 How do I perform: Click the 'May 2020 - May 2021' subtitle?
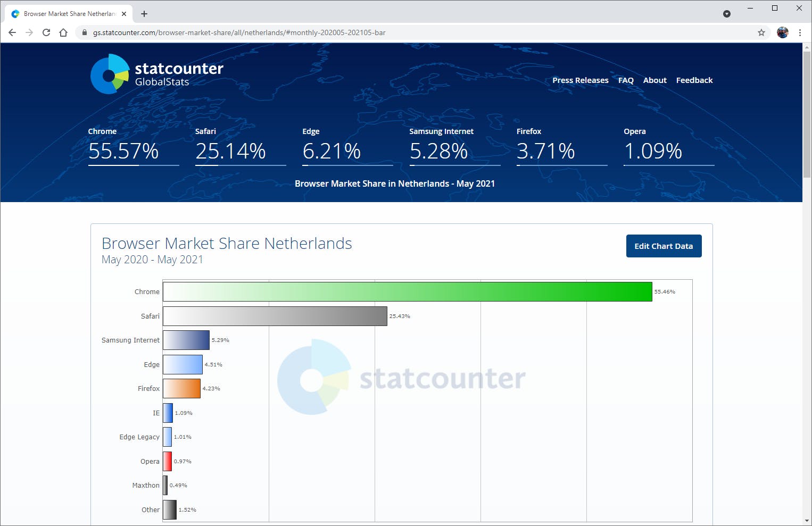(152, 260)
